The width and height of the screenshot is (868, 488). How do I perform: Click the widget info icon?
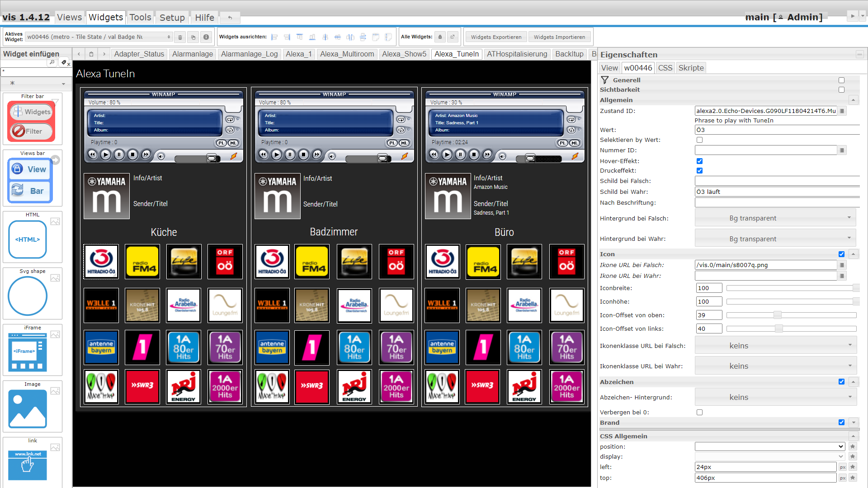206,37
